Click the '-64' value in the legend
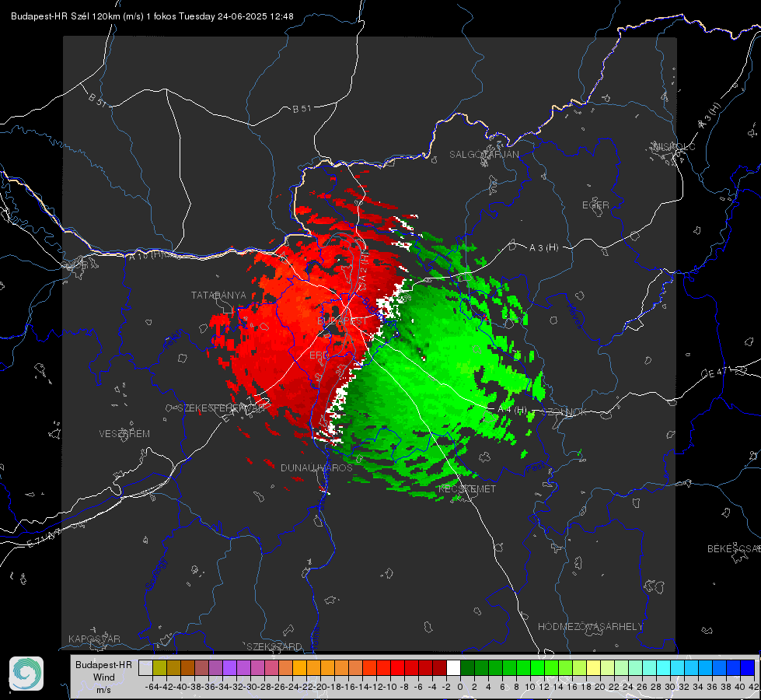 [152, 687]
